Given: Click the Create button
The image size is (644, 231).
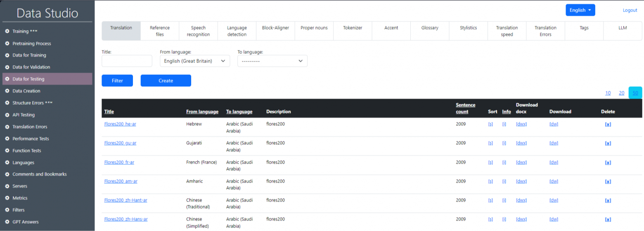Looking at the screenshot, I should (166, 81).
